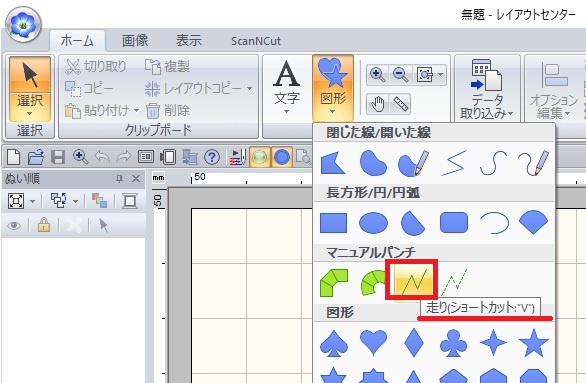Open the stitch simulator needle icon

(238, 157)
